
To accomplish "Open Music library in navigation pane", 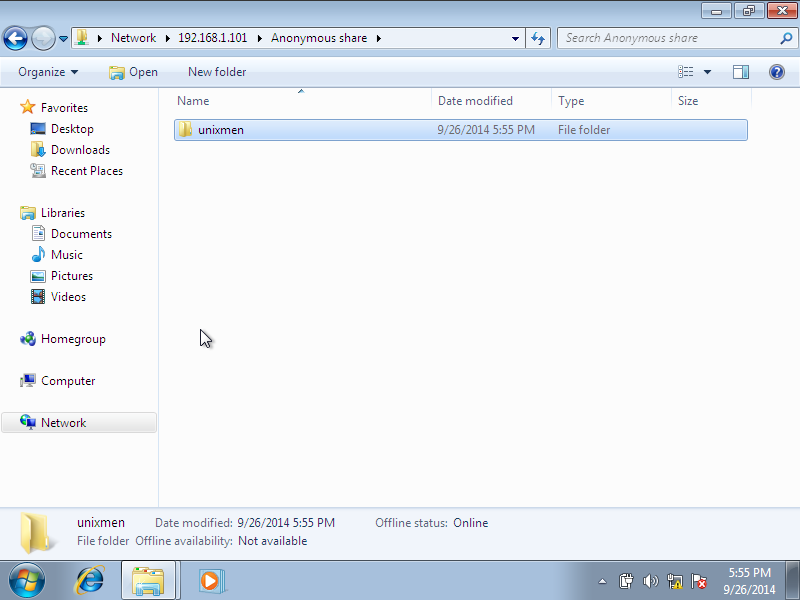I will 66,254.
